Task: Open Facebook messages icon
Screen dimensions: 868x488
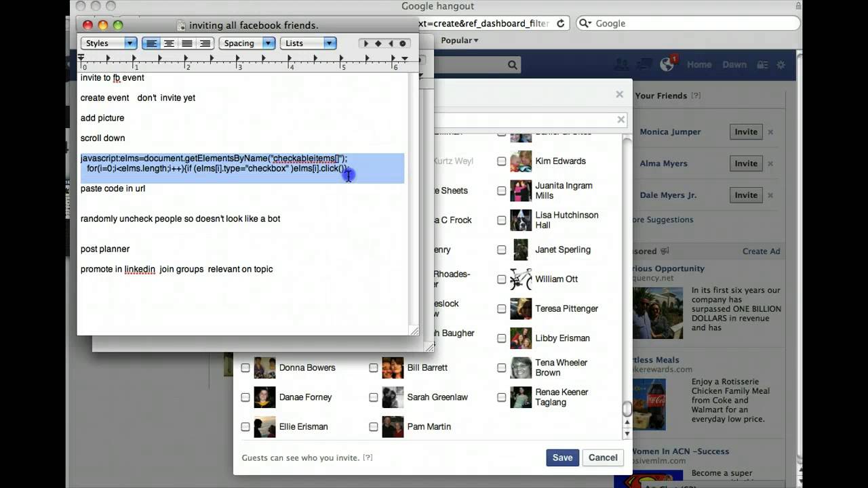Action: 644,64
